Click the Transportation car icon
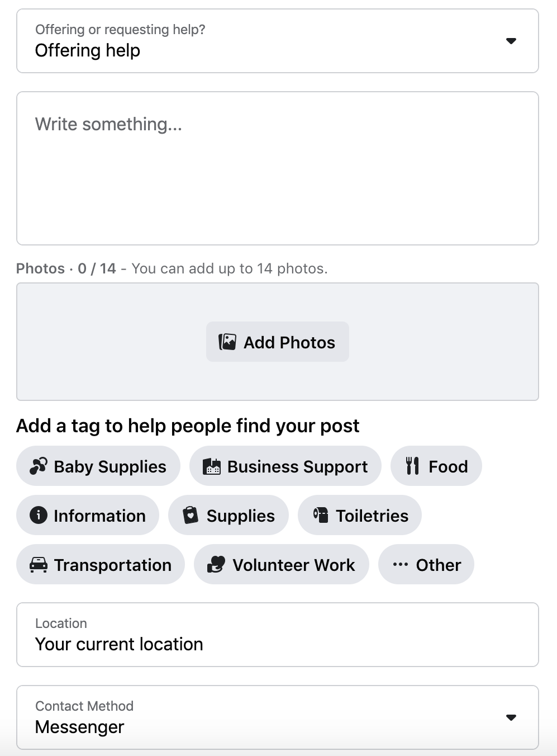 [39, 565]
